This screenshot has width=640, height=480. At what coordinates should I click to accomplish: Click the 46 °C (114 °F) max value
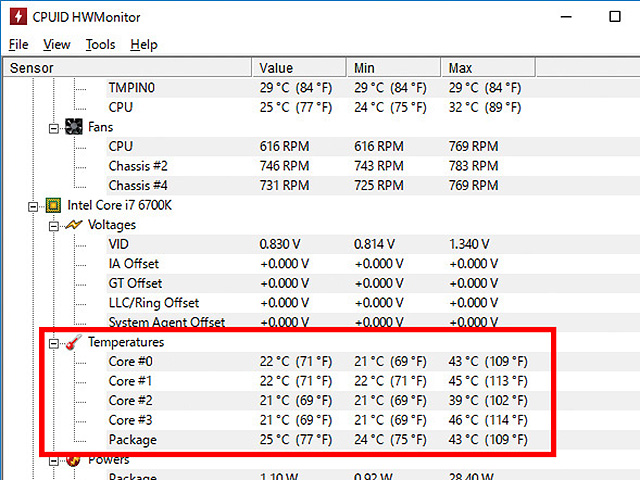(x=488, y=421)
